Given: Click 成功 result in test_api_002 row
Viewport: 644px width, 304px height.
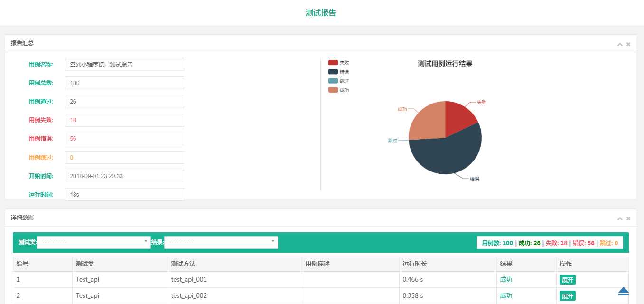Looking at the screenshot, I should click(506, 295).
